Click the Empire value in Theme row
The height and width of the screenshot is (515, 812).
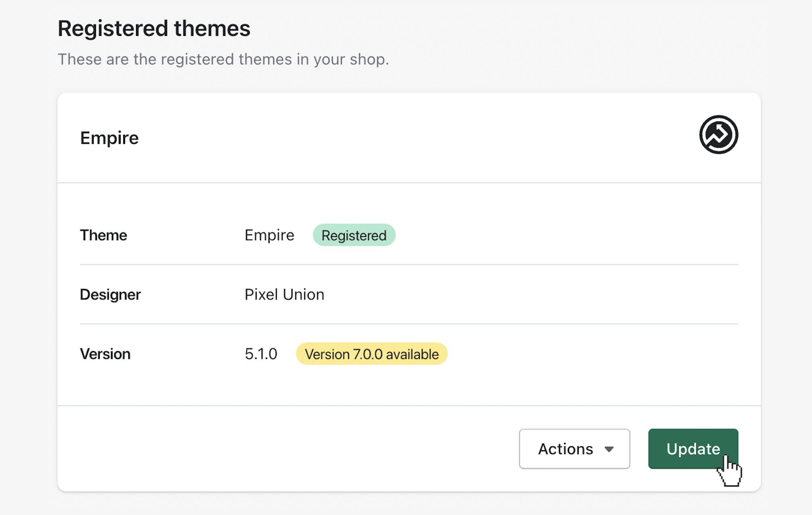269,235
